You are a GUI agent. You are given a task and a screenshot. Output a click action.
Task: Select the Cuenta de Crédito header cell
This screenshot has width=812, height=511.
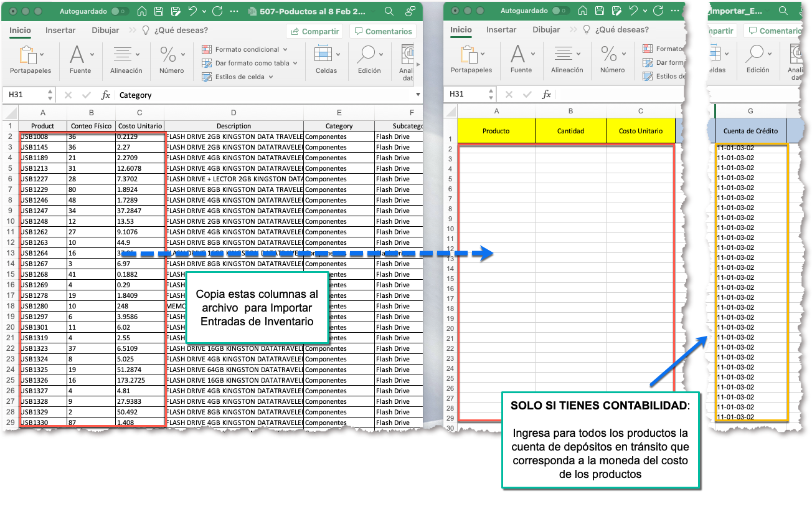750,131
